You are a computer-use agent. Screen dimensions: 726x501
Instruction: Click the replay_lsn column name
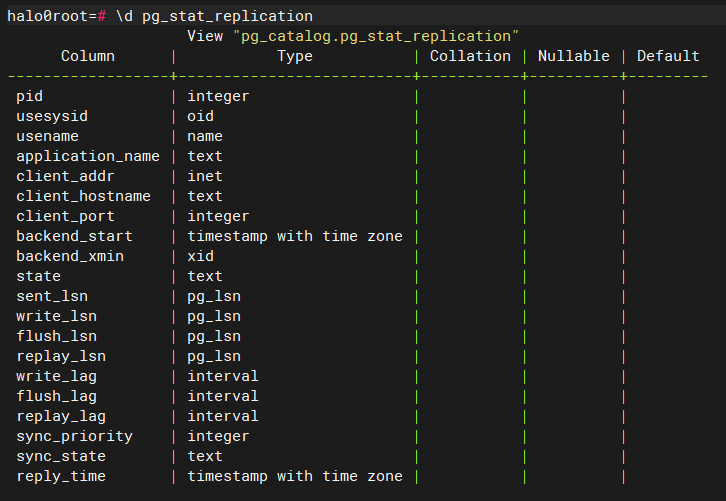click(x=61, y=356)
